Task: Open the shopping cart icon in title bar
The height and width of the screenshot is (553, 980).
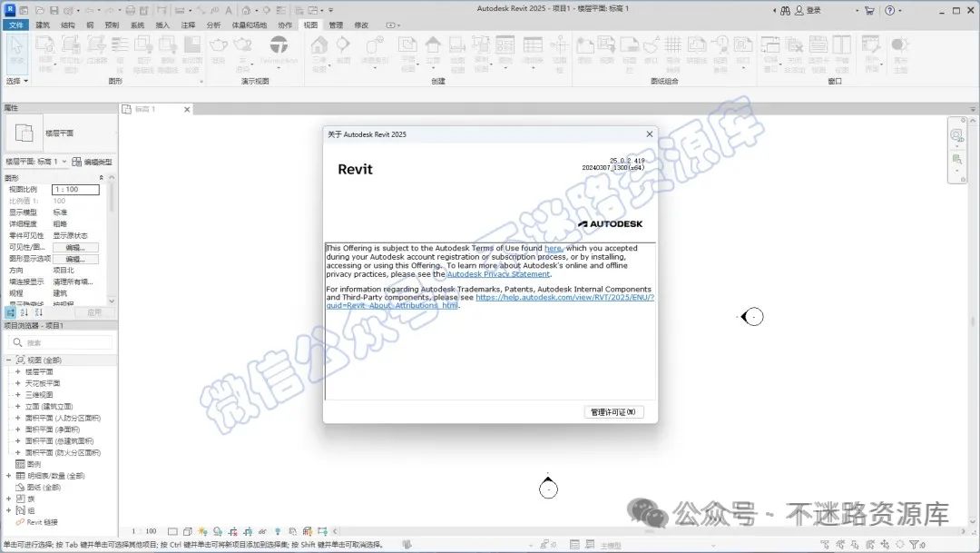Action: 869,10
